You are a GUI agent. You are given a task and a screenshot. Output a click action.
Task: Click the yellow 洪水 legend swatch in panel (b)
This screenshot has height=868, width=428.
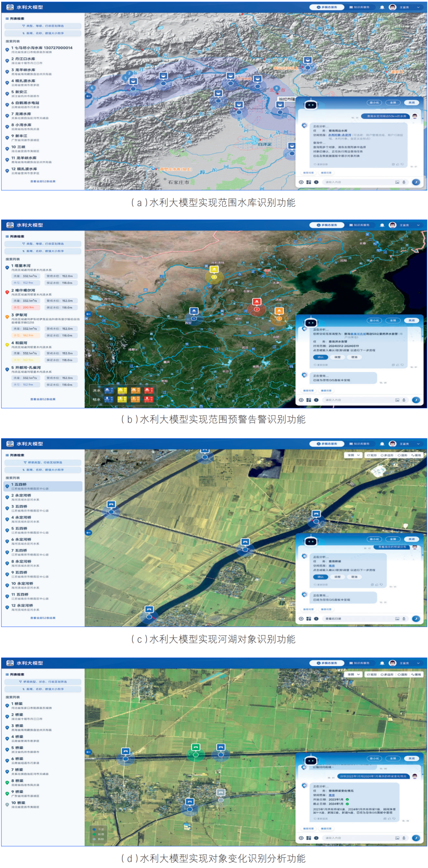pyautogui.click(x=122, y=390)
